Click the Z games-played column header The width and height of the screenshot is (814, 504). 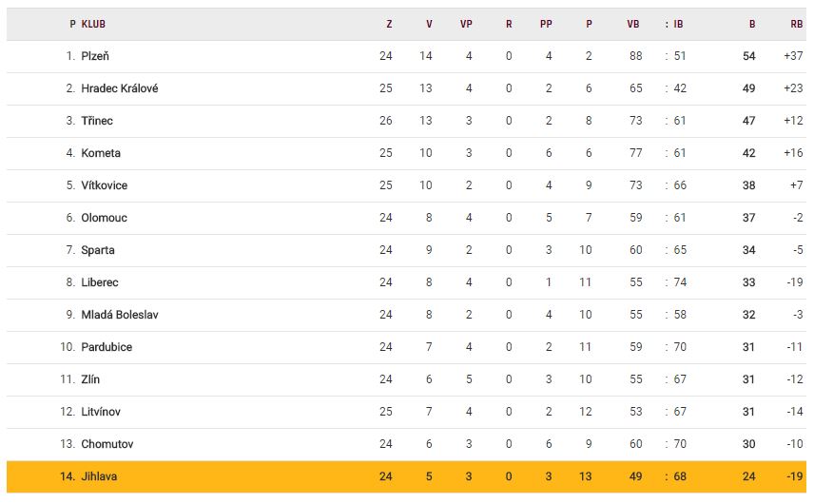tap(389, 25)
